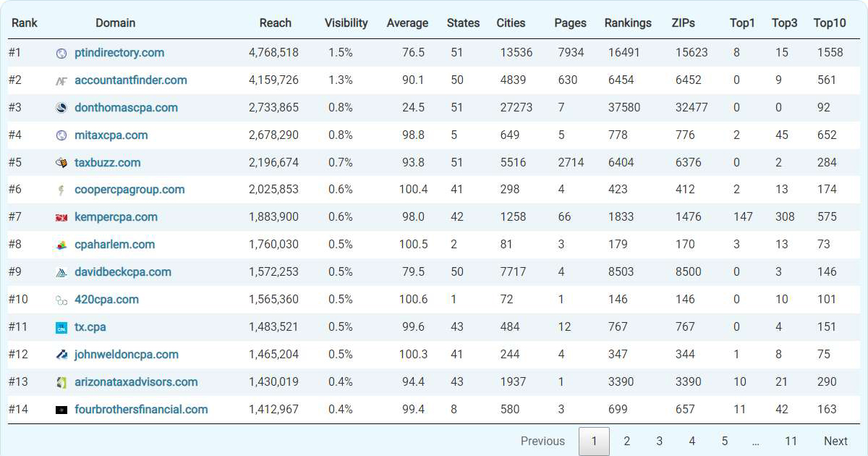Click the fourbrothersfinancial.com black favicon
The width and height of the screenshot is (868, 456).
pos(61,410)
